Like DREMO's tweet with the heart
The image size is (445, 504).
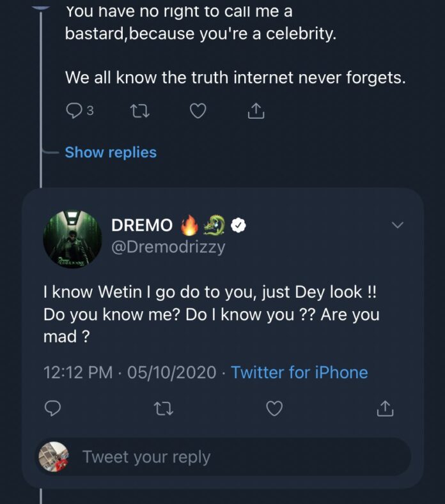coord(274,408)
